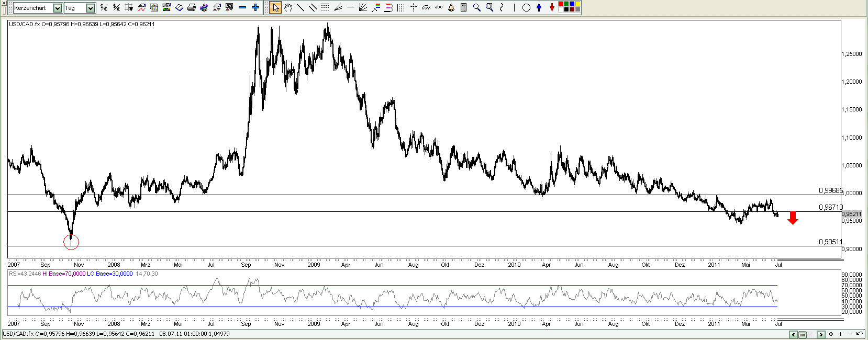
Task: Select the dotted grid lines tool
Action: click(x=325, y=7)
